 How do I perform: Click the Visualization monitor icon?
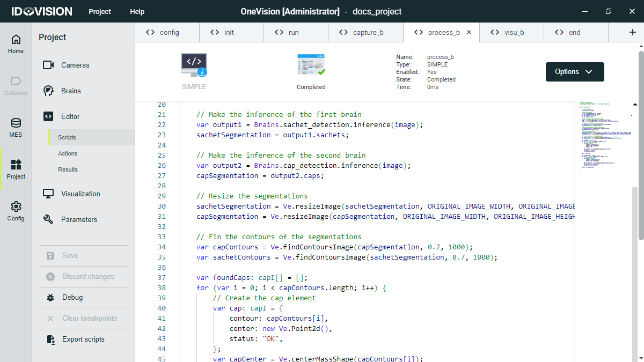tap(49, 194)
